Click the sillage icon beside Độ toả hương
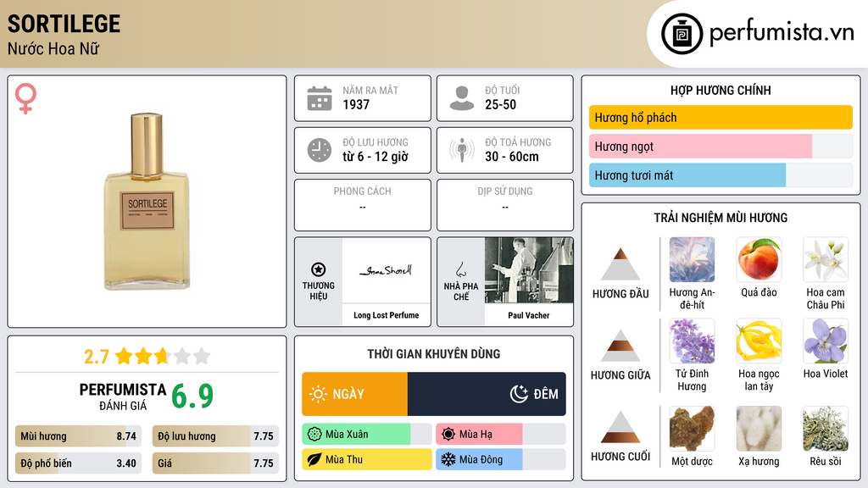Viewport: 868px width, 488px height. point(462,150)
